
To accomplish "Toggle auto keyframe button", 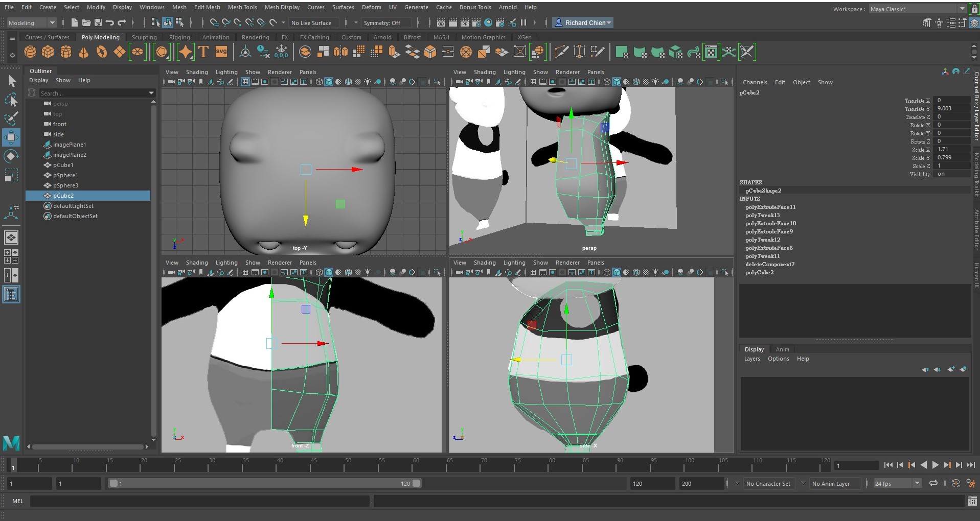I will (955, 483).
